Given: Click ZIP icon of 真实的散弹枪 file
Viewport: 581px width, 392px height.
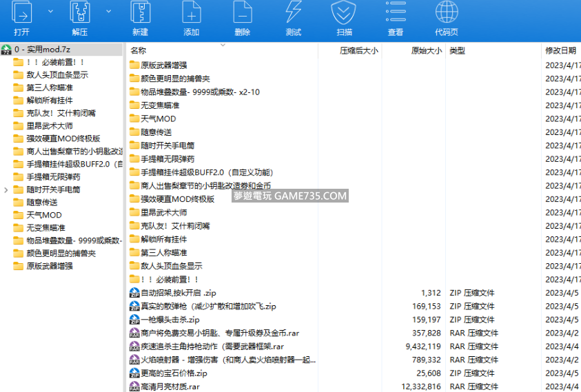Looking at the screenshot, I should pos(134,306).
